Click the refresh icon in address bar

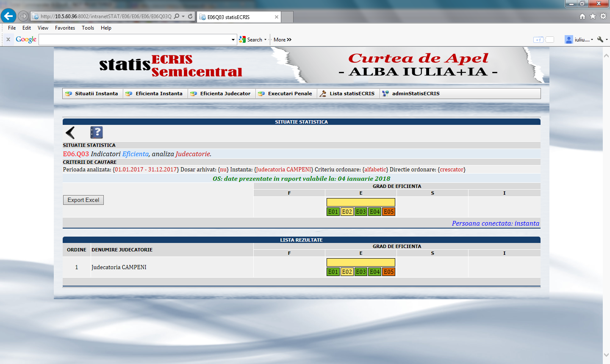coord(190,16)
